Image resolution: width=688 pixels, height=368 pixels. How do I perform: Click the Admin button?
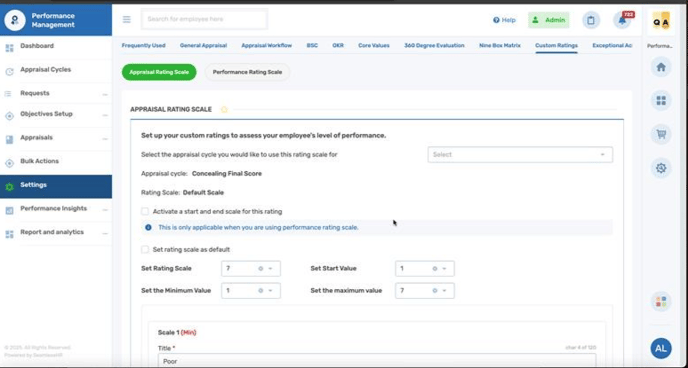(x=548, y=20)
